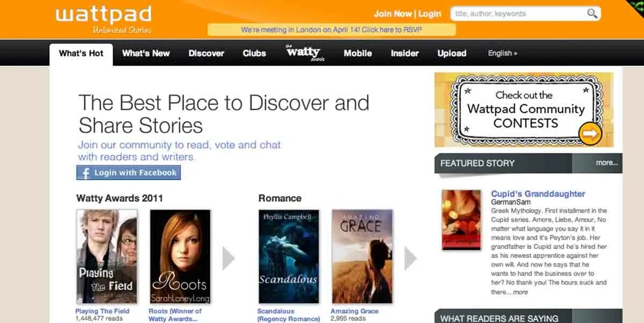Click the Wattpad logo
Image resolution: width=644 pixels, height=323 pixels.
tap(103, 19)
